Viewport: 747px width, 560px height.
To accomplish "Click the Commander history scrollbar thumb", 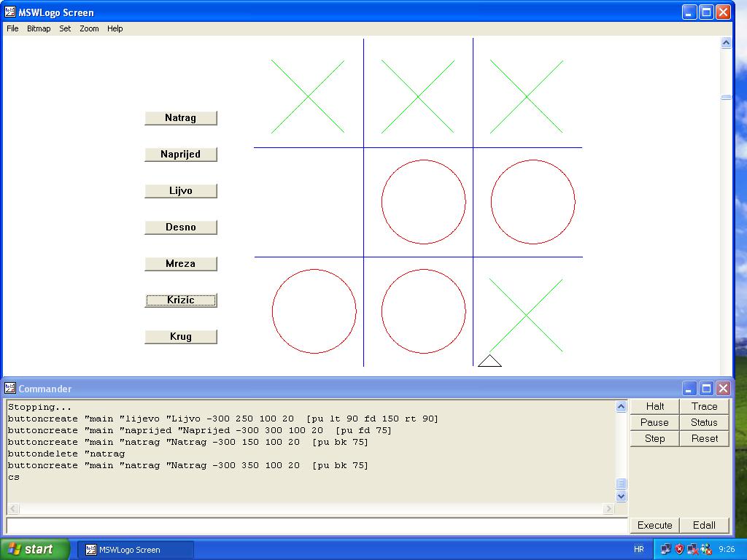I will 621,484.
